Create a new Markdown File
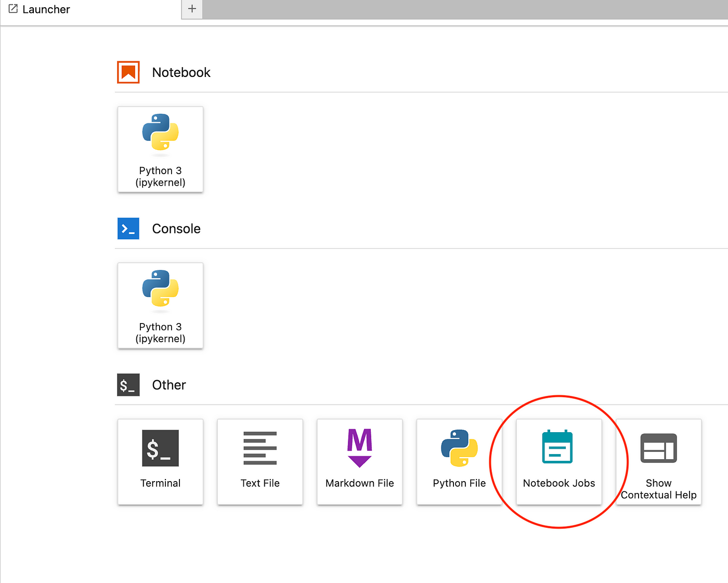This screenshot has width=728, height=583. pos(360,461)
